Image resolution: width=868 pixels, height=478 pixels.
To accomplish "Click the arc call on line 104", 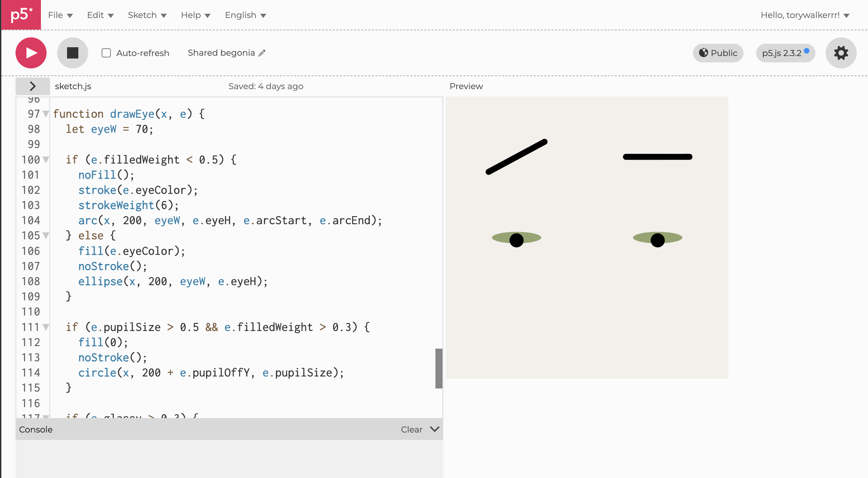I will point(230,220).
